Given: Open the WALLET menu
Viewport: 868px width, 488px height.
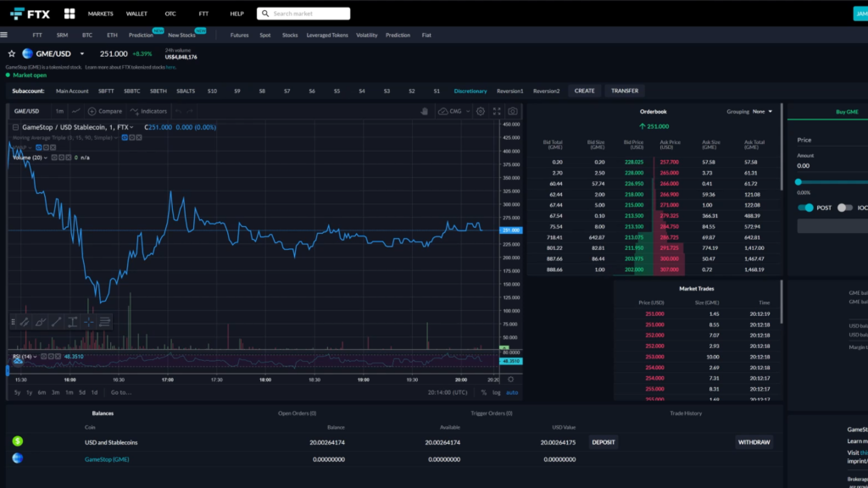Looking at the screenshot, I should tap(136, 14).
